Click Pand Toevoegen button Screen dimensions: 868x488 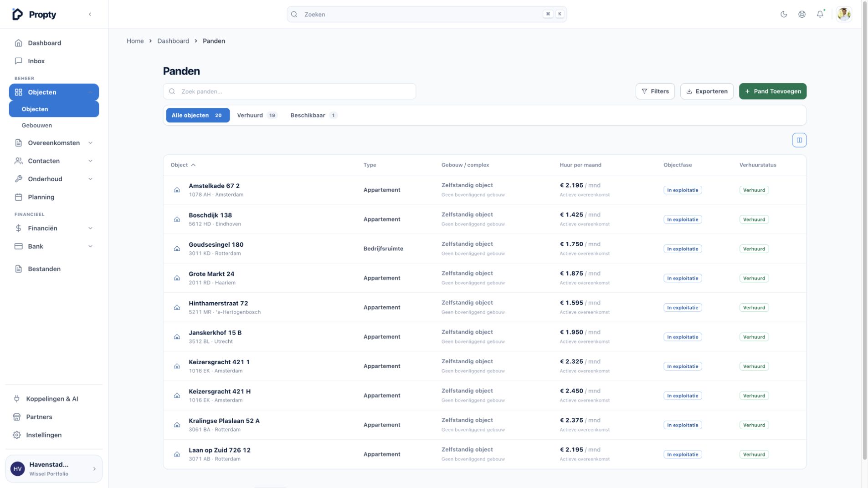tap(772, 91)
